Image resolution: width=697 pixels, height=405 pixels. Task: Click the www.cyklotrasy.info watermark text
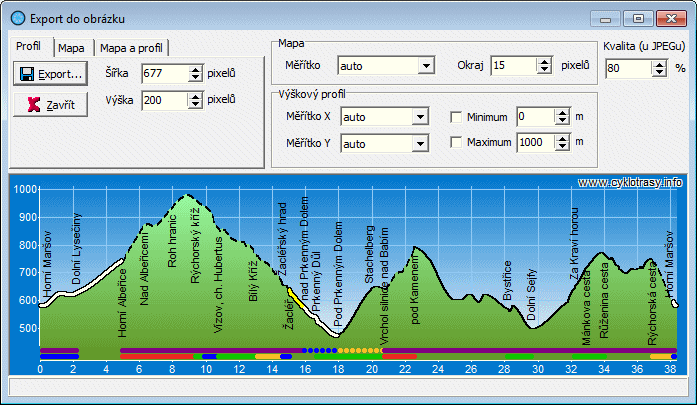coord(630,182)
